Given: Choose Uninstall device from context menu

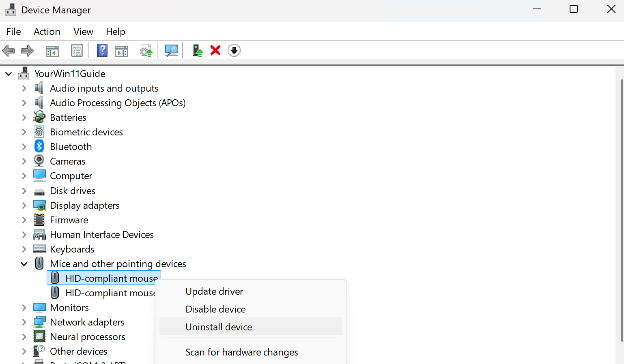Looking at the screenshot, I should pos(251,327).
